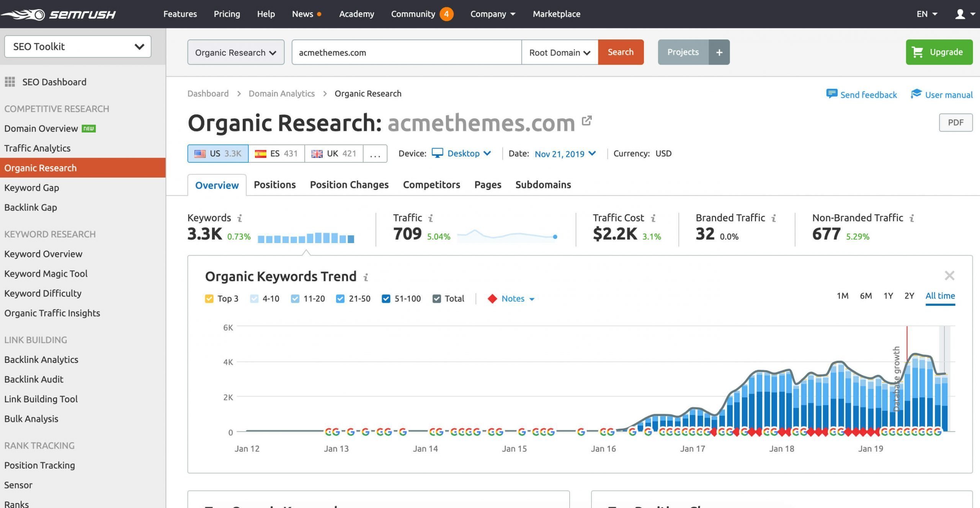980x508 pixels.
Task: Toggle the 11-20 positions checkbox
Action: (x=295, y=299)
